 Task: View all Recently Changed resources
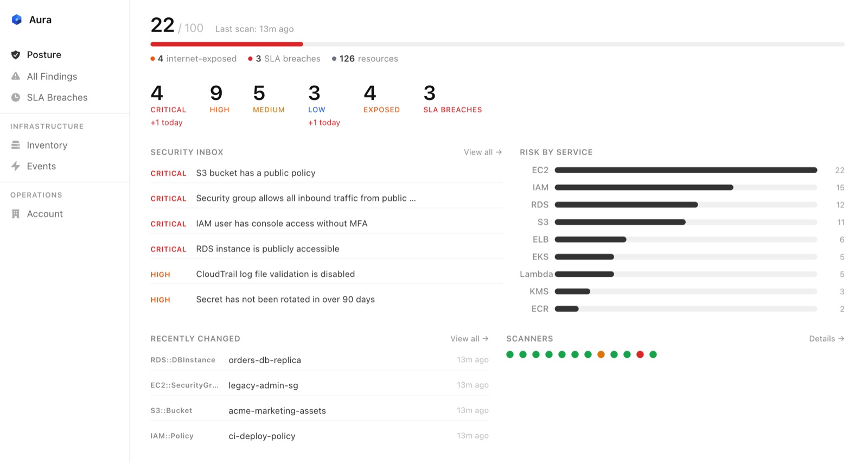tap(469, 339)
